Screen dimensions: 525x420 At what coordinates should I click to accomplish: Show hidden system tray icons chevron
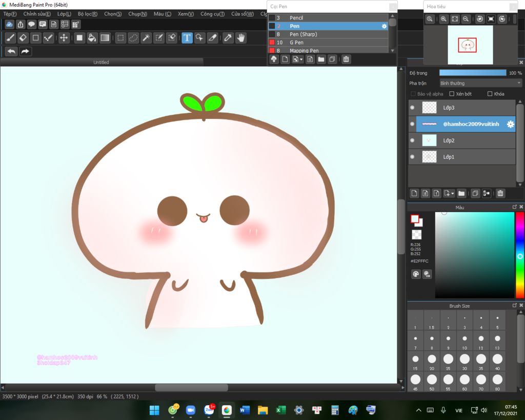click(x=418, y=410)
